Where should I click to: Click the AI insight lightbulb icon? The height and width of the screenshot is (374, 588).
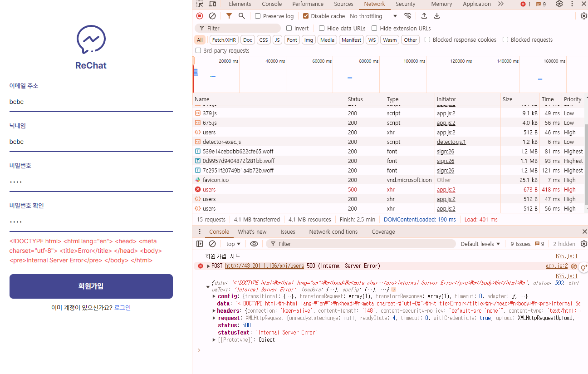(583, 268)
